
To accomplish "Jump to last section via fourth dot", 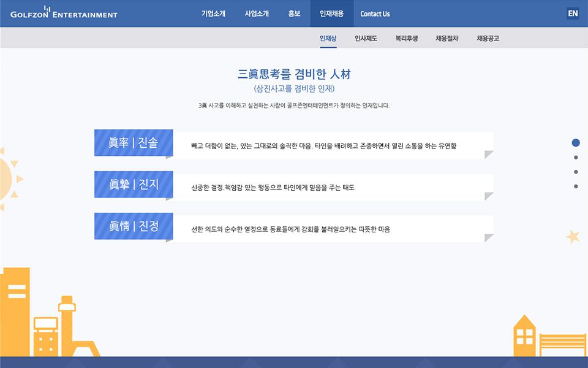I will 576,186.
